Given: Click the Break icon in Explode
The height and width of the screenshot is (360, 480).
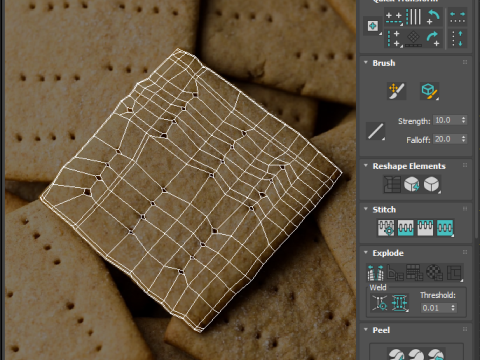Looking at the screenshot, I should coord(375,273).
